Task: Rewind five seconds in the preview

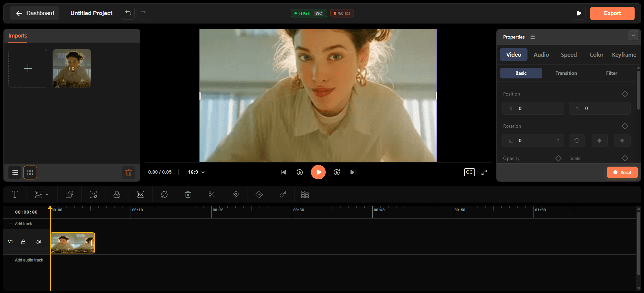Action: [x=300, y=172]
